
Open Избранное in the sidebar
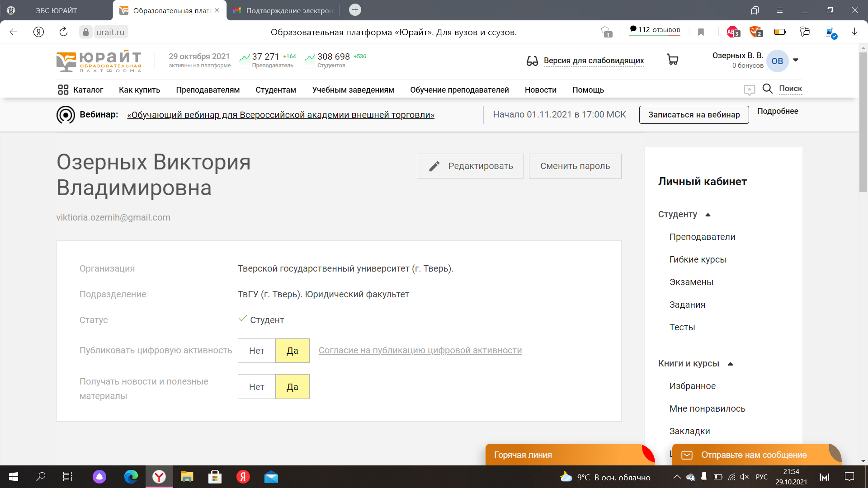point(693,386)
